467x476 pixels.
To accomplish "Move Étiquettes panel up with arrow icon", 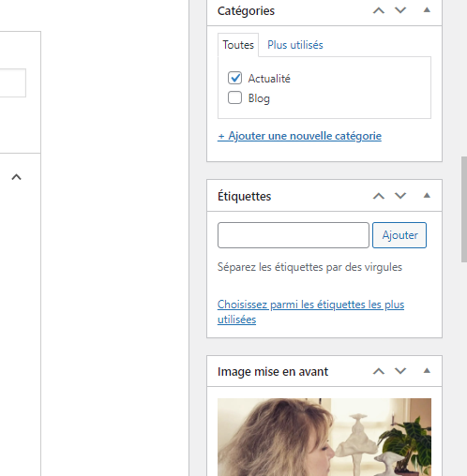I will [379, 196].
